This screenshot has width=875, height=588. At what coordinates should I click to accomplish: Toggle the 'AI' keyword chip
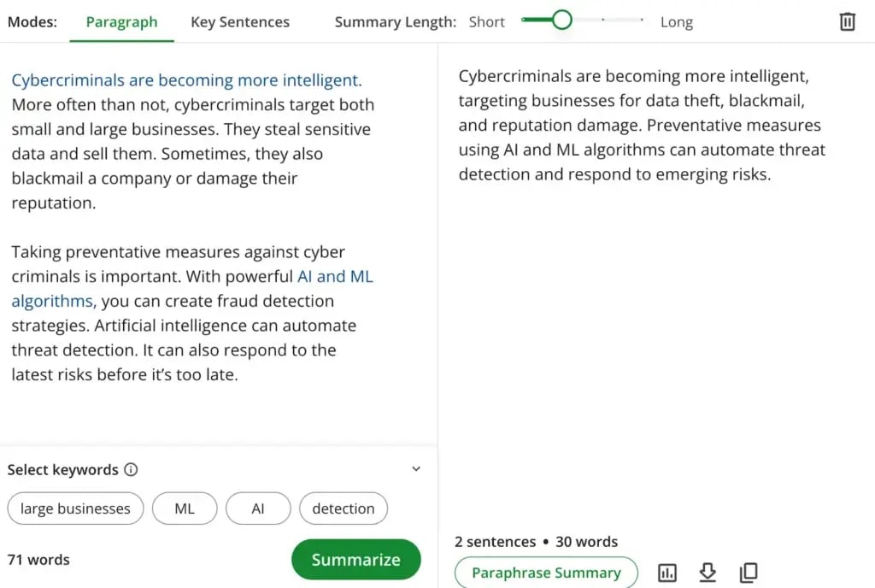[x=258, y=509]
